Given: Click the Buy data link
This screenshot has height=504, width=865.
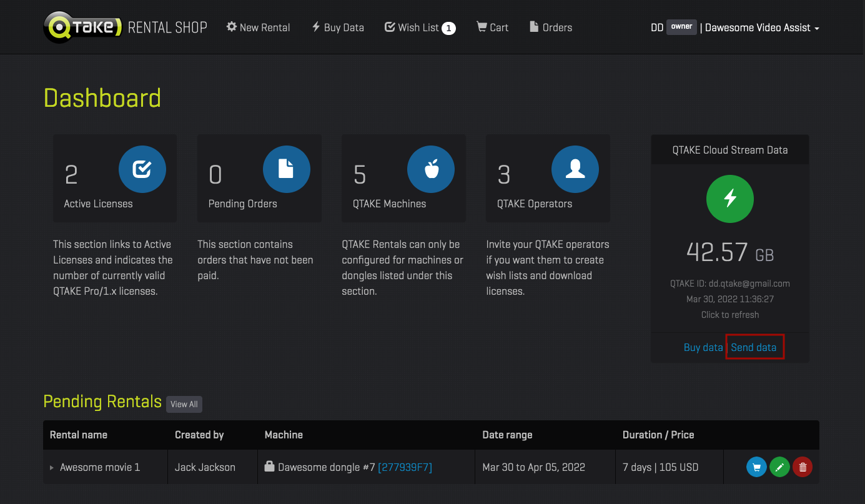Looking at the screenshot, I should pos(703,347).
